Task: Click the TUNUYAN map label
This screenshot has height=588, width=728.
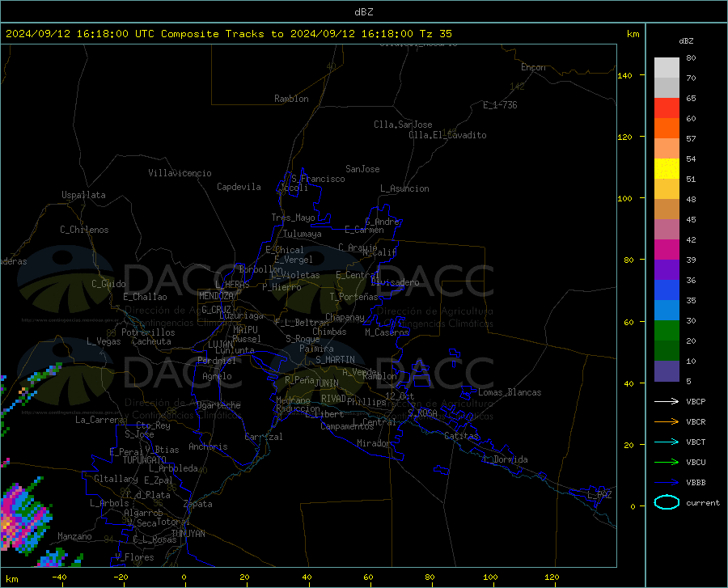Action: coord(188,534)
